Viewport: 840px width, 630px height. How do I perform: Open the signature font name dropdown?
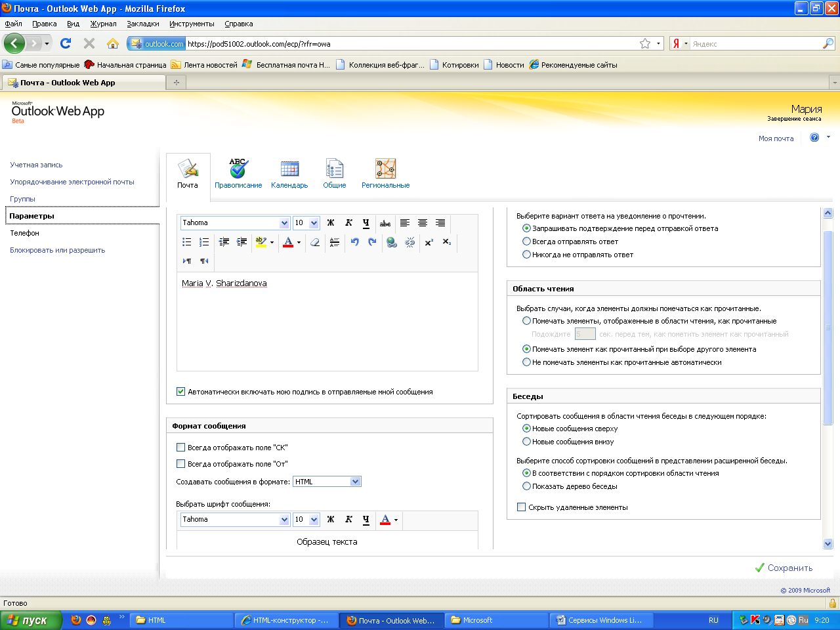tap(284, 223)
